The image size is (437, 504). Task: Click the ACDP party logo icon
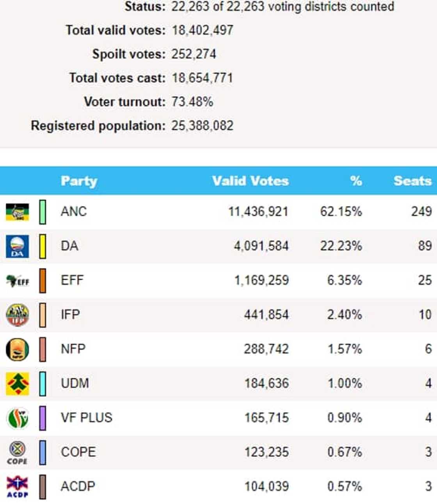tap(18, 486)
